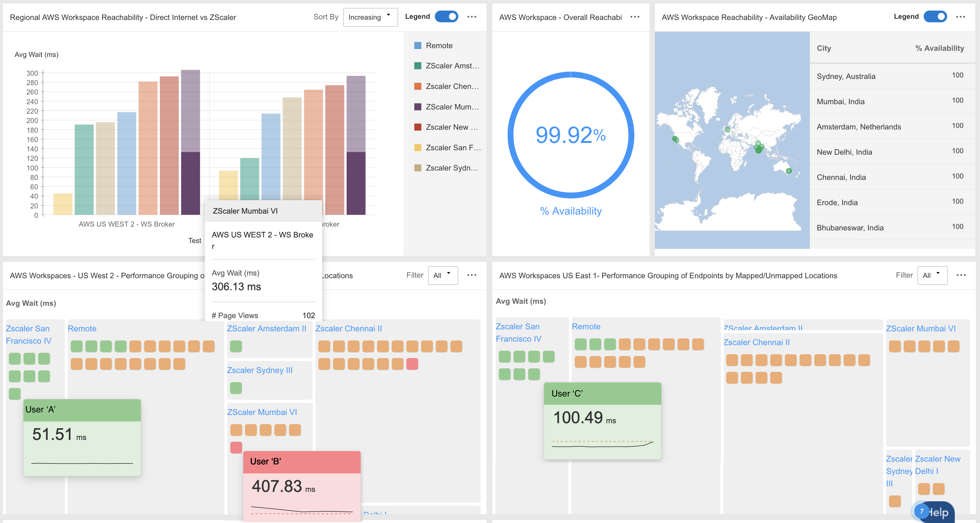Click the % Availability label under the gauge
Screen dimensions: 980x523
[571, 211]
